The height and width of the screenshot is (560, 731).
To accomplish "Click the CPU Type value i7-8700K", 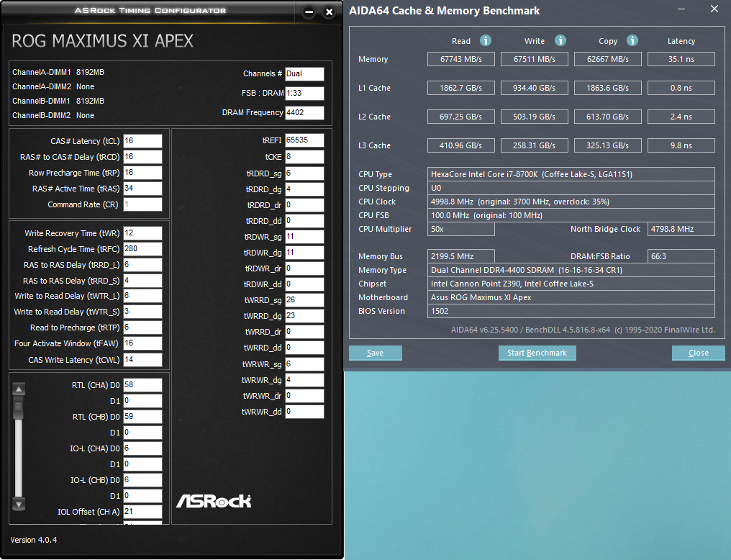I will tap(571, 174).
